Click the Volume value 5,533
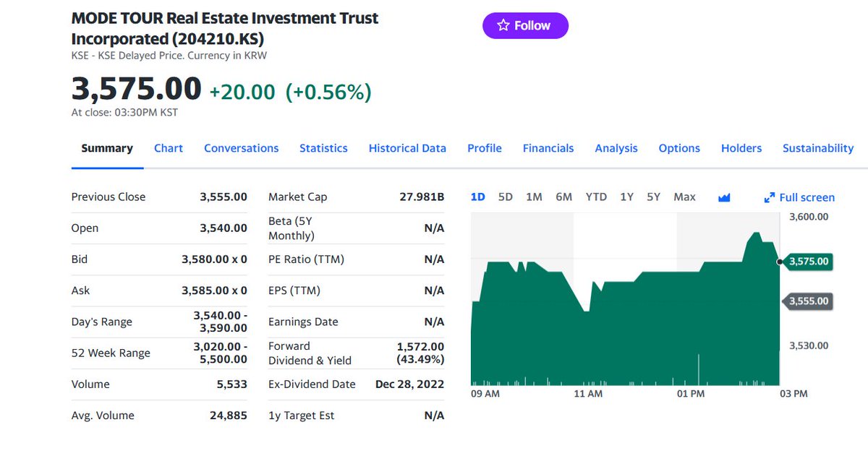 click(x=231, y=384)
